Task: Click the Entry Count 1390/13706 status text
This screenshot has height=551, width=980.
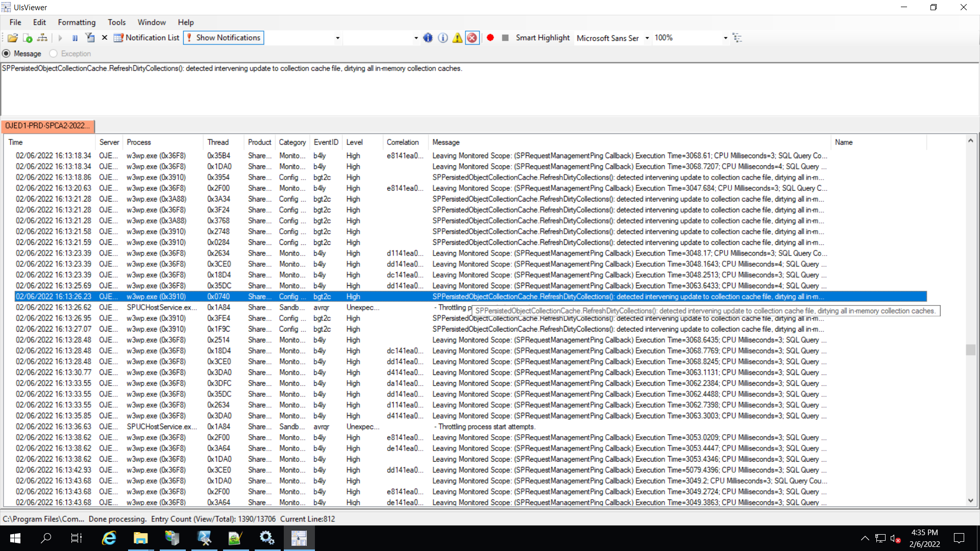Action: (x=213, y=519)
